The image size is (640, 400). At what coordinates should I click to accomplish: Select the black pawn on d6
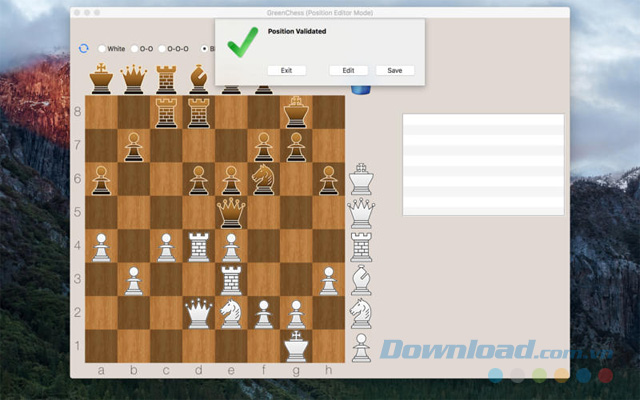(x=199, y=180)
